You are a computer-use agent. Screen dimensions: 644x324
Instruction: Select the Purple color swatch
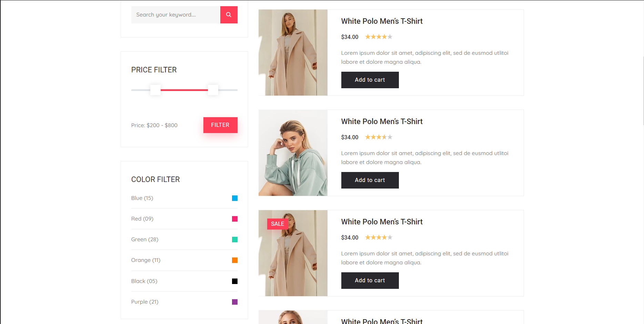(x=235, y=302)
